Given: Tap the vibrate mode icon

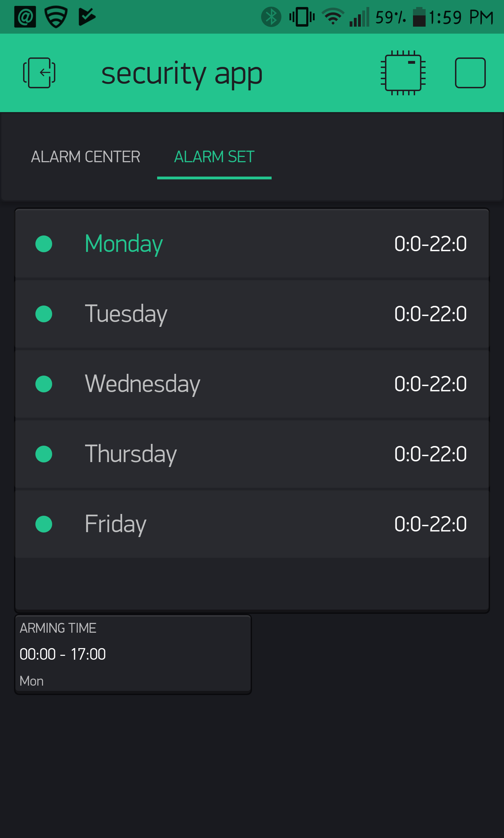Looking at the screenshot, I should click(x=302, y=17).
